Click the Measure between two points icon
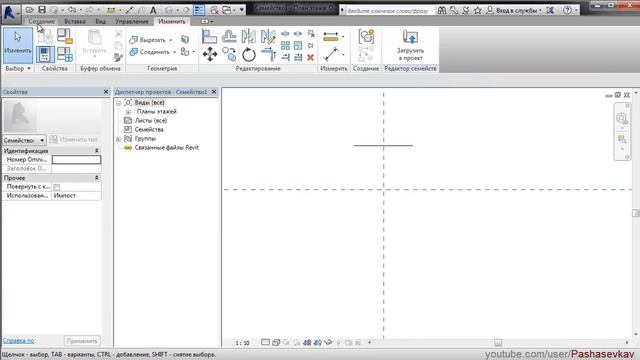Screen dimensions: 640x360 coord(331,54)
